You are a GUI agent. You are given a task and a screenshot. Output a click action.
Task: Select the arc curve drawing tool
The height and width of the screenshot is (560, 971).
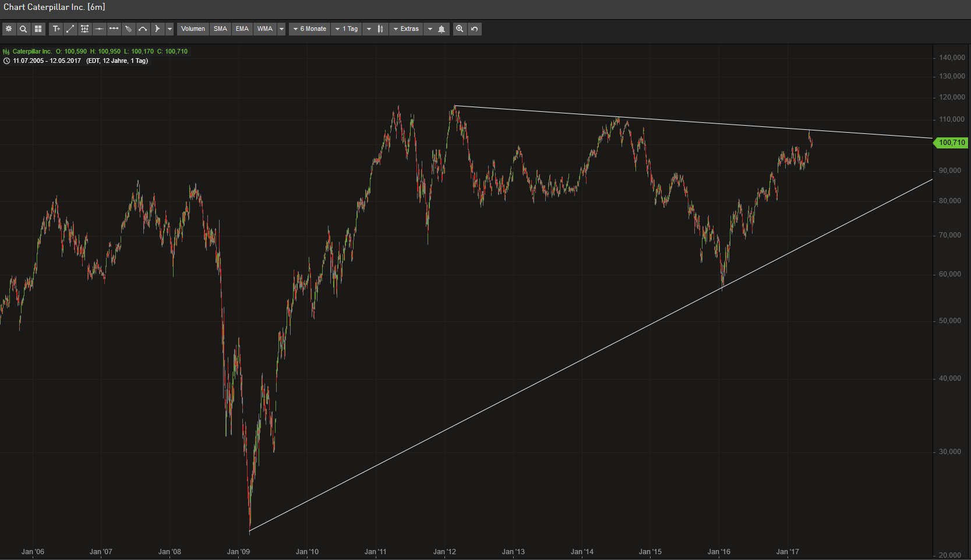point(143,29)
